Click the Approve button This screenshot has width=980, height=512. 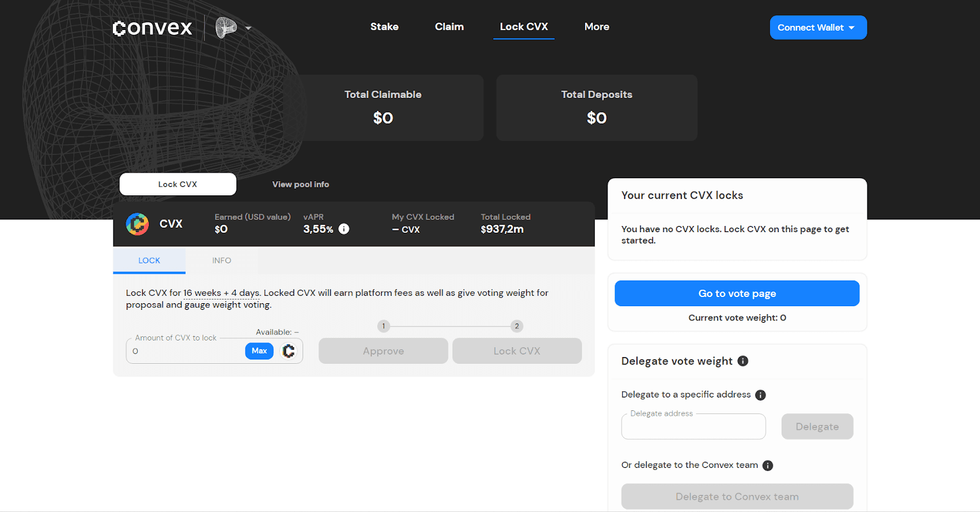(383, 351)
